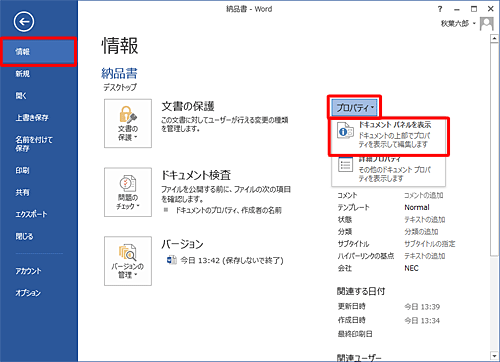The width and height of the screenshot is (500, 362).
Task: Click the デスクトップ location text
Action: [120, 87]
